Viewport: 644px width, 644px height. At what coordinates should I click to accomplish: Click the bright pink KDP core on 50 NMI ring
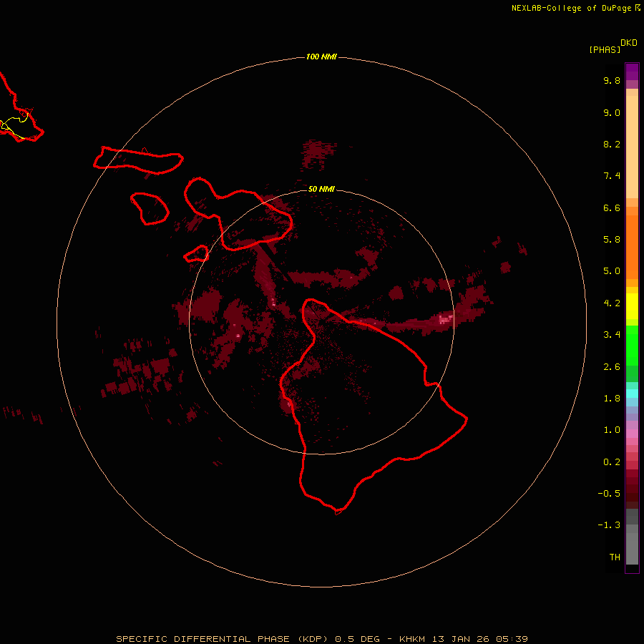tap(445, 318)
